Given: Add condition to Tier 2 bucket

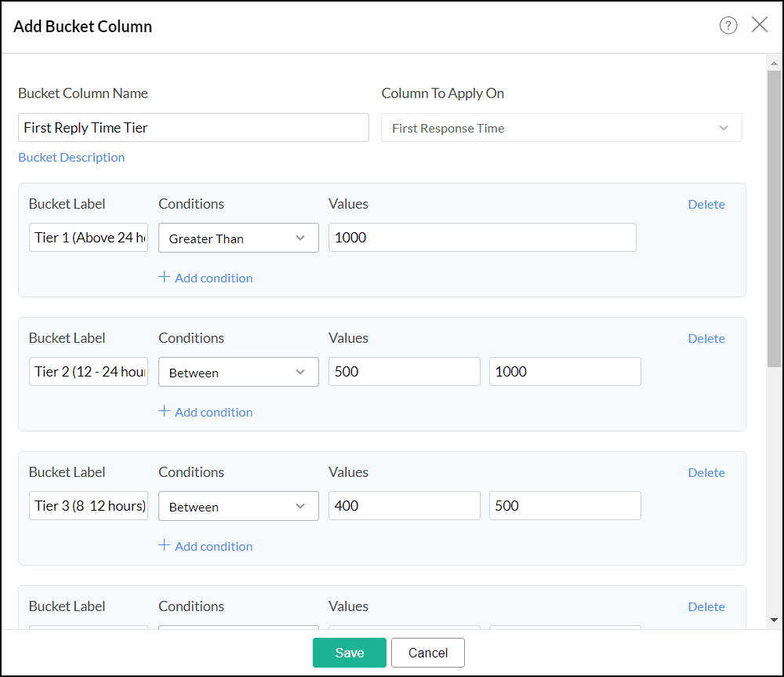Looking at the screenshot, I should pos(205,412).
